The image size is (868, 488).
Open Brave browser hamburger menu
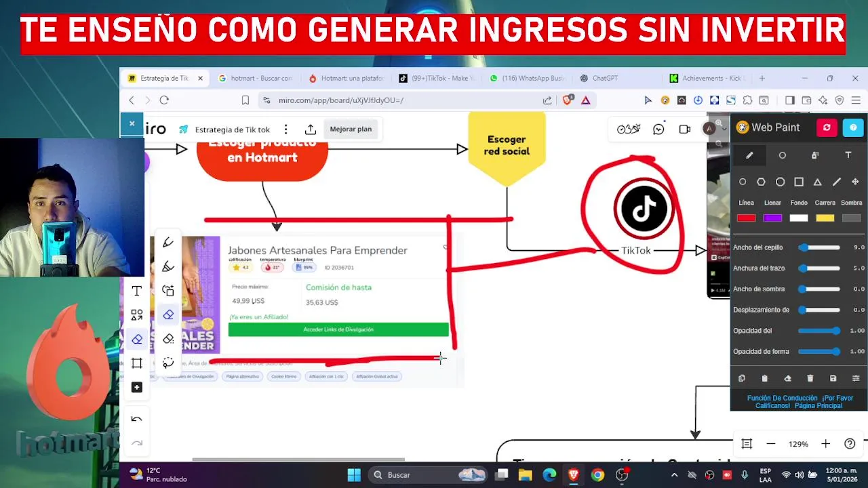(x=856, y=100)
